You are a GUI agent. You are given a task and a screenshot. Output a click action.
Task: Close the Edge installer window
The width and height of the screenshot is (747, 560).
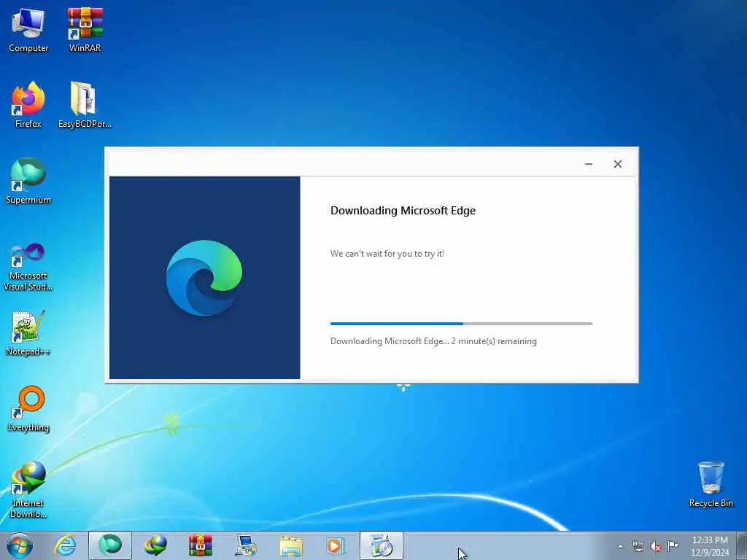click(x=618, y=164)
